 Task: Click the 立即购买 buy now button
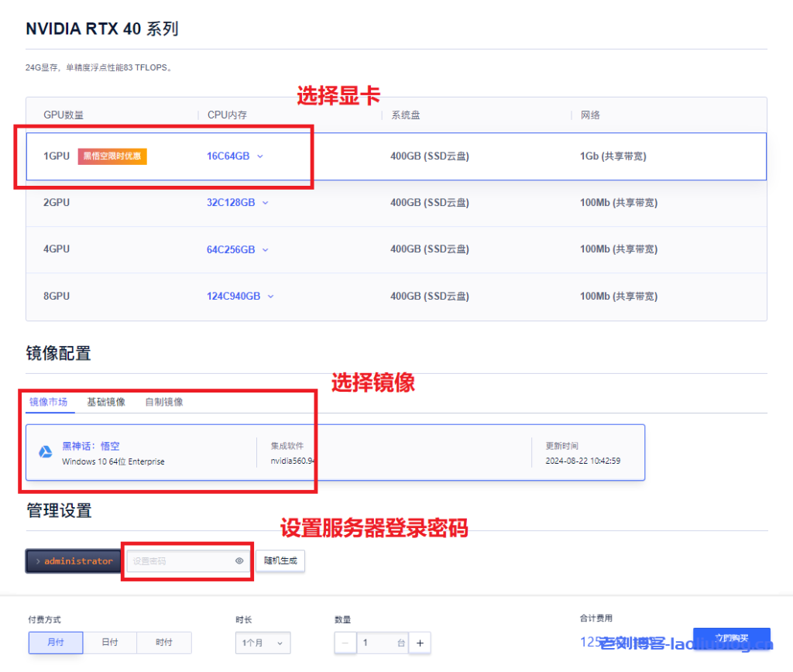coord(731,639)
